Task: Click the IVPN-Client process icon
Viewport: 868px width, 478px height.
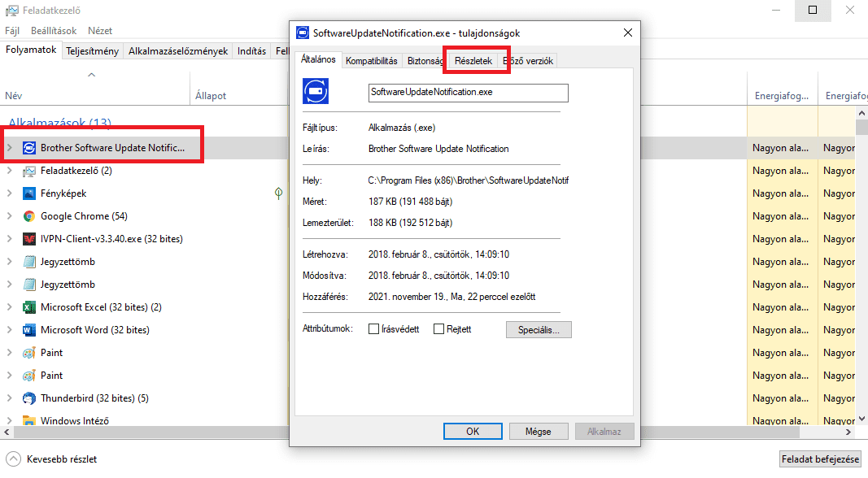Action: click(29, 239)
